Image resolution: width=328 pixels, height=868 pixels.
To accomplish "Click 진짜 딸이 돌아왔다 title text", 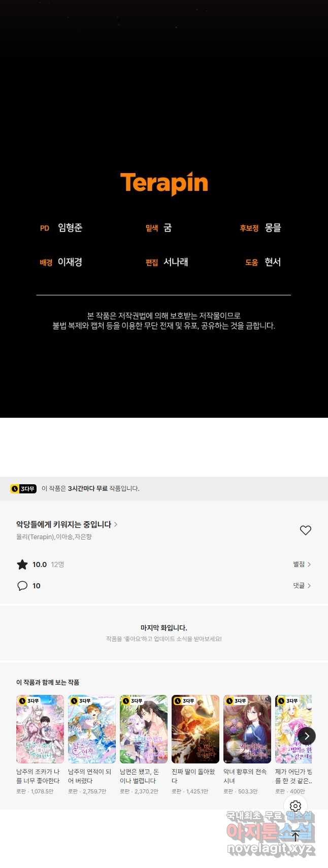I will [193, 776].
